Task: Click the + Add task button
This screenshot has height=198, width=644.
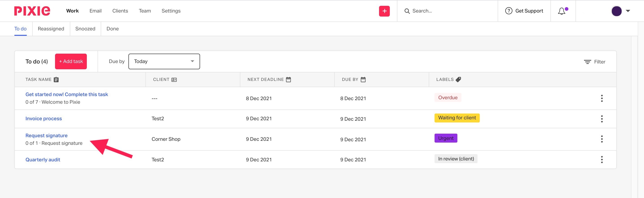Action: [71, 61]
